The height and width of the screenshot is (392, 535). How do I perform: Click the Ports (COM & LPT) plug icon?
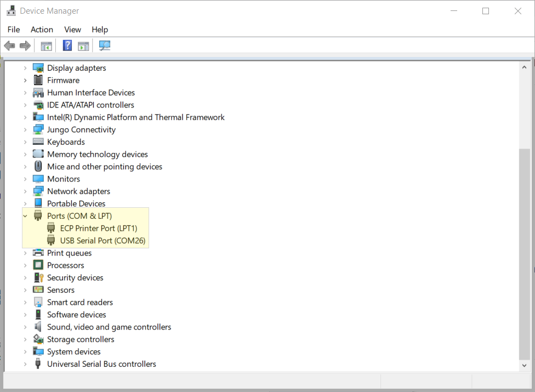(38, 216)
